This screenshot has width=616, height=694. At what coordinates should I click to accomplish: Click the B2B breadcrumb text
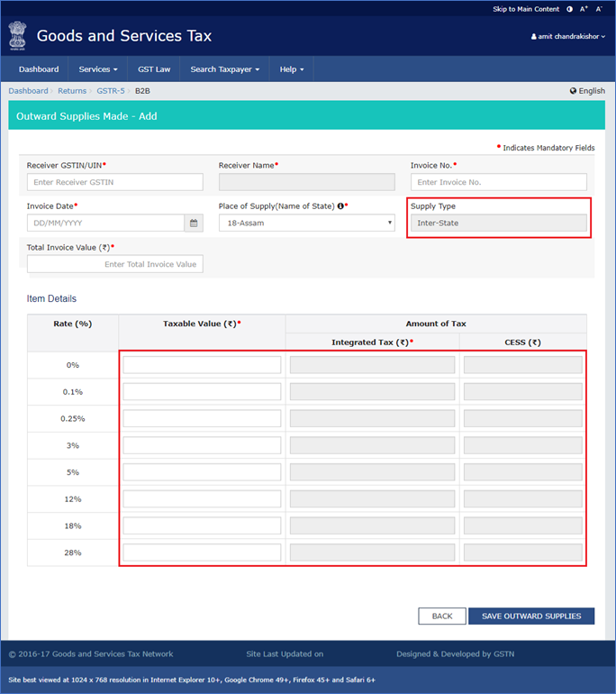(142, 91)
